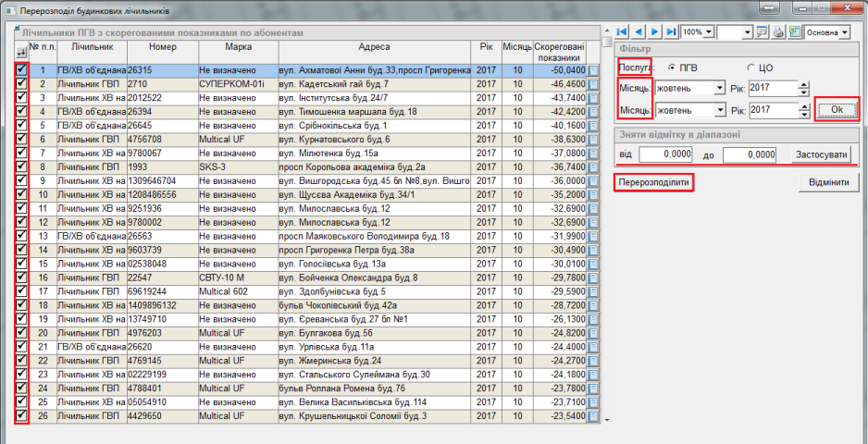Viewport: 868px width, 444px height.
Task: Go to first page of report
Action: [x=622, y=32]
